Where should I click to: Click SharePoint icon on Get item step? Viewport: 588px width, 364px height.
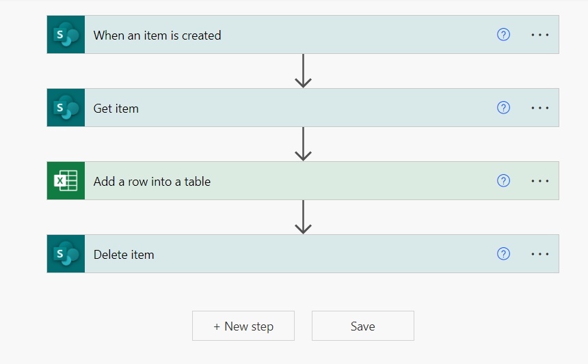pyautogui.click(x=66, y=108)
